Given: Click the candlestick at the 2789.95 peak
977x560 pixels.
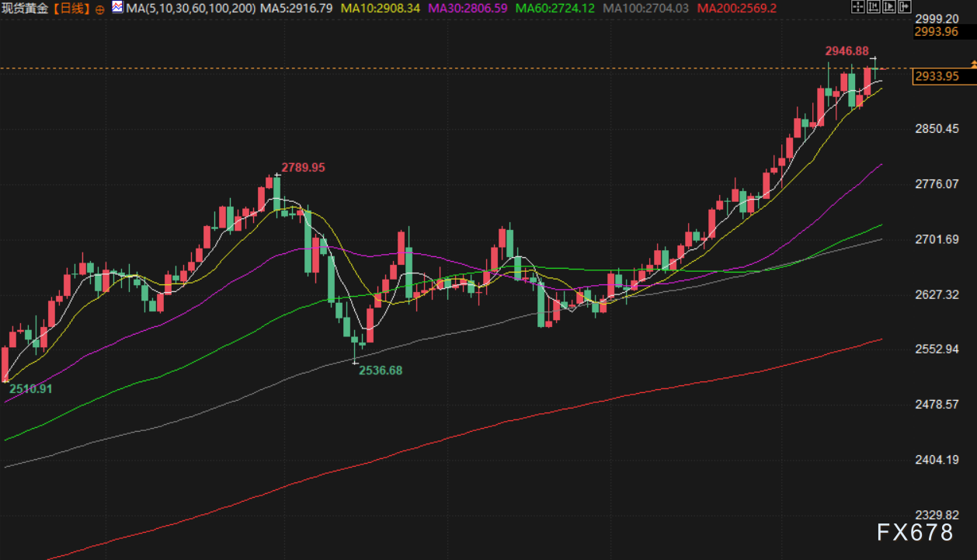Looking at the screenshot, I should (277, 194).
